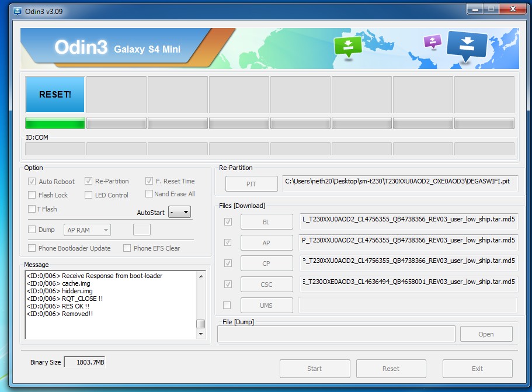Click the blue RESET! status box
This screenshot has height=392, width=532.
pos(55,95)
